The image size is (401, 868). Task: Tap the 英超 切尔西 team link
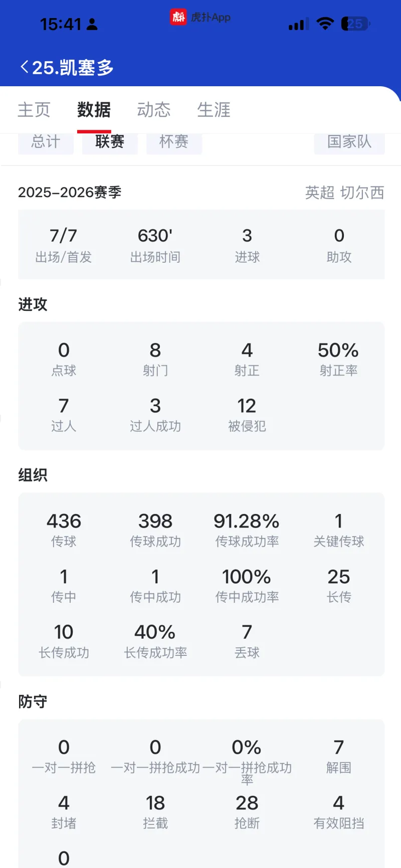click(x=344, y=193)
